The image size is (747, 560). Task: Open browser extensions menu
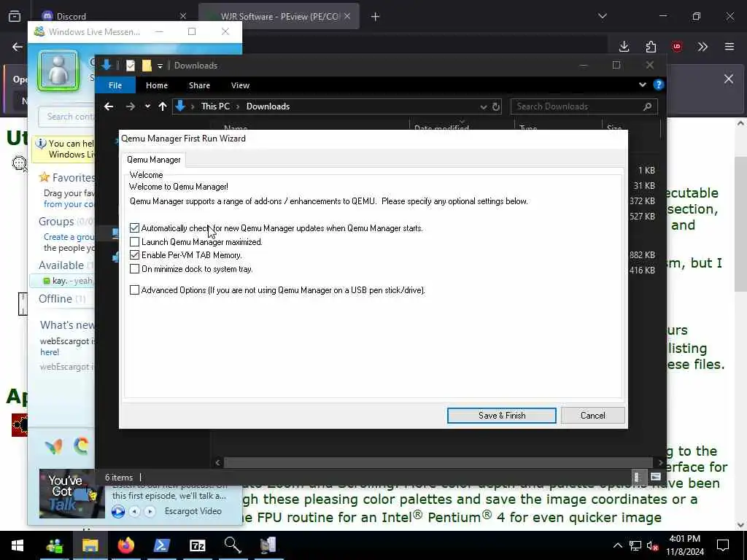pos(651,47)
